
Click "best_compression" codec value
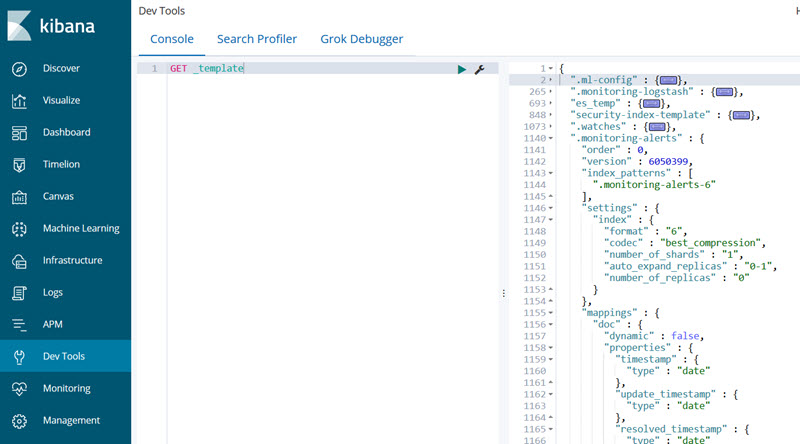point(711,243)
